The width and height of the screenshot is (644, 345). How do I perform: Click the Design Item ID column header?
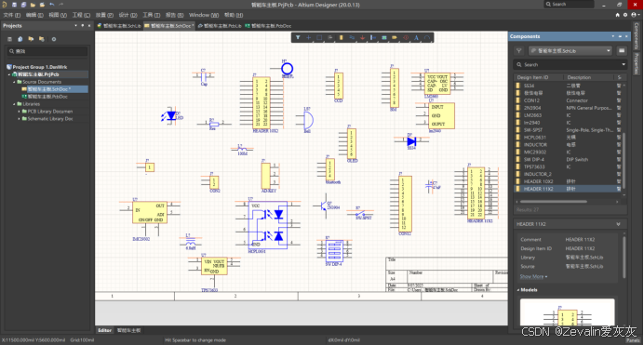tap(532, 77)
